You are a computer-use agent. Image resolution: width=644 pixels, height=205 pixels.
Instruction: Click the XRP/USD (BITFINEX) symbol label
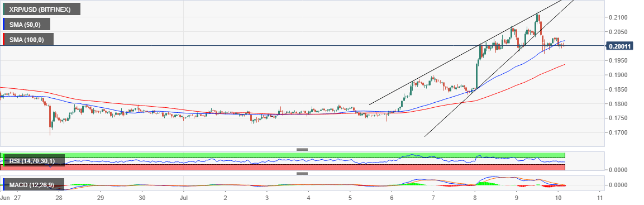click(x=41, y=9)
